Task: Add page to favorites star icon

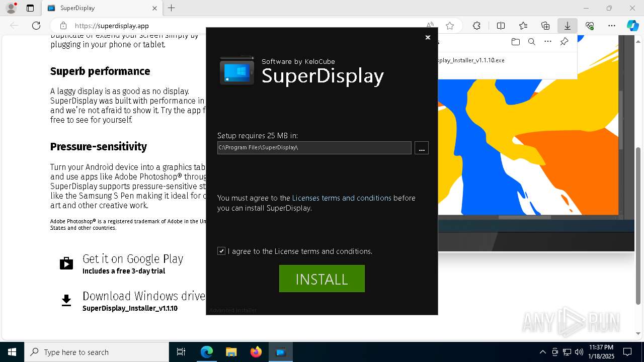Action: (x=450, y=26)
